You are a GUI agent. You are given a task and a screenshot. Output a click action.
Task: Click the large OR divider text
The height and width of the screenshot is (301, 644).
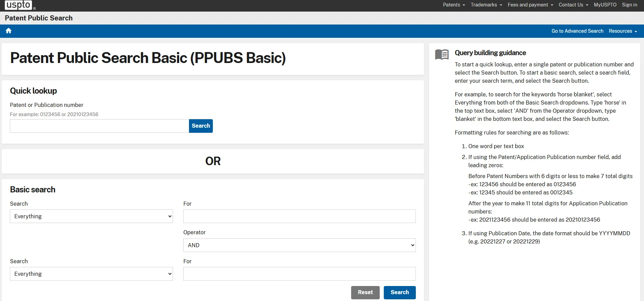(213, 161)
